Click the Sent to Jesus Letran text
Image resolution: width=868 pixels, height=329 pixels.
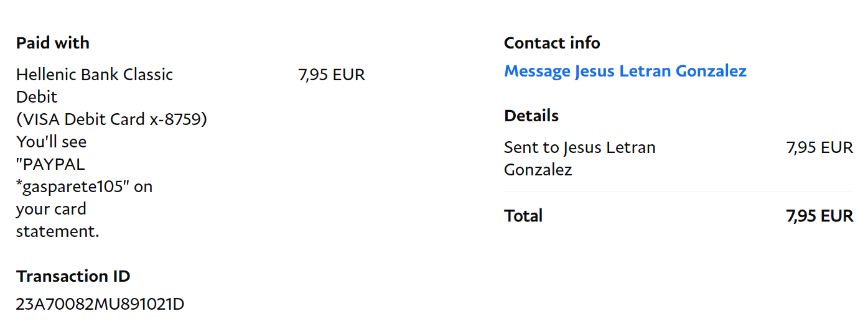tap(579, 148)
